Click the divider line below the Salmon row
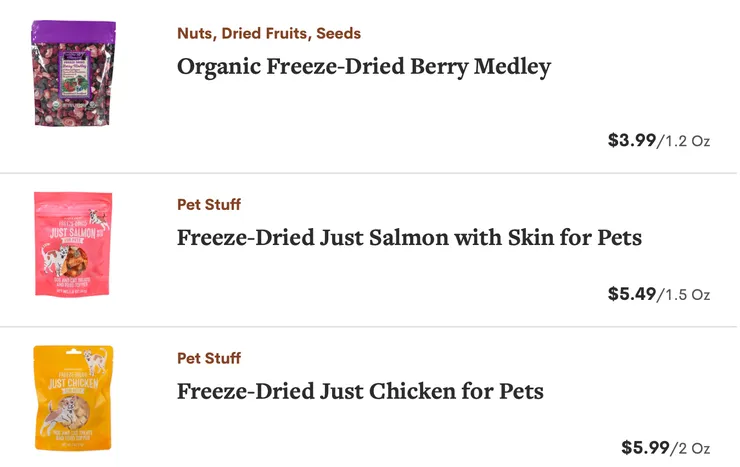The height and width of the screenshot is (467, 740). coord(369,327)
